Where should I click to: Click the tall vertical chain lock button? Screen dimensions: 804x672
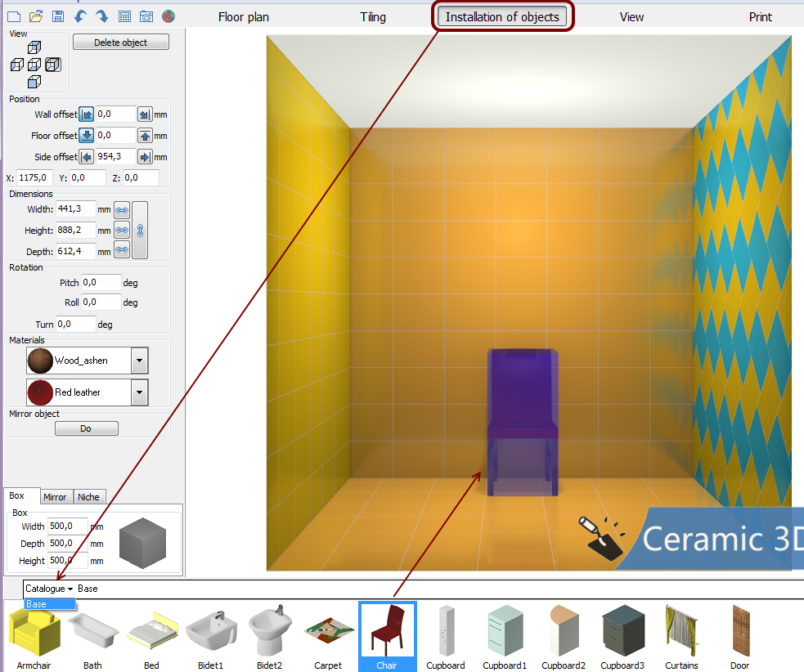(x=140, y=231)
